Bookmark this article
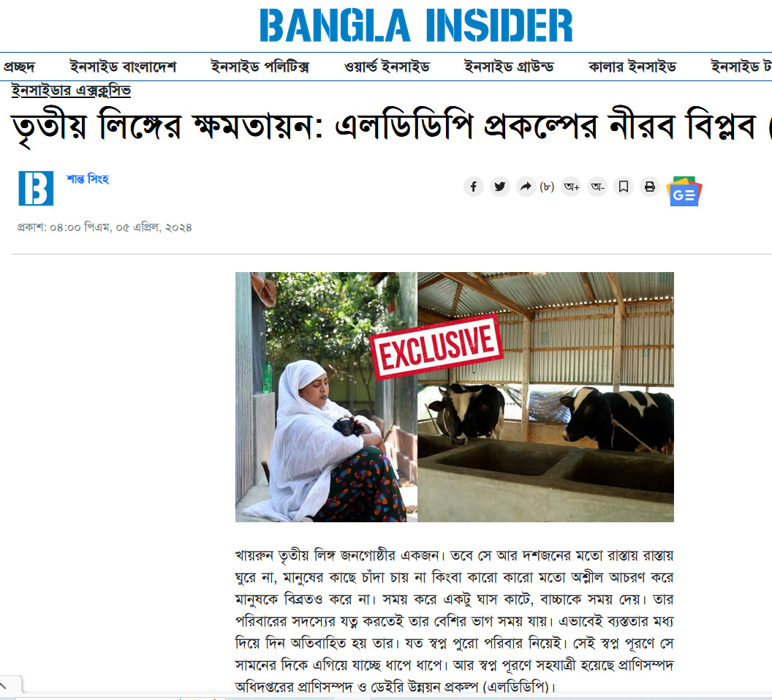Image resolution: width=772 pixels, height=700 pixels. (624, 187)
